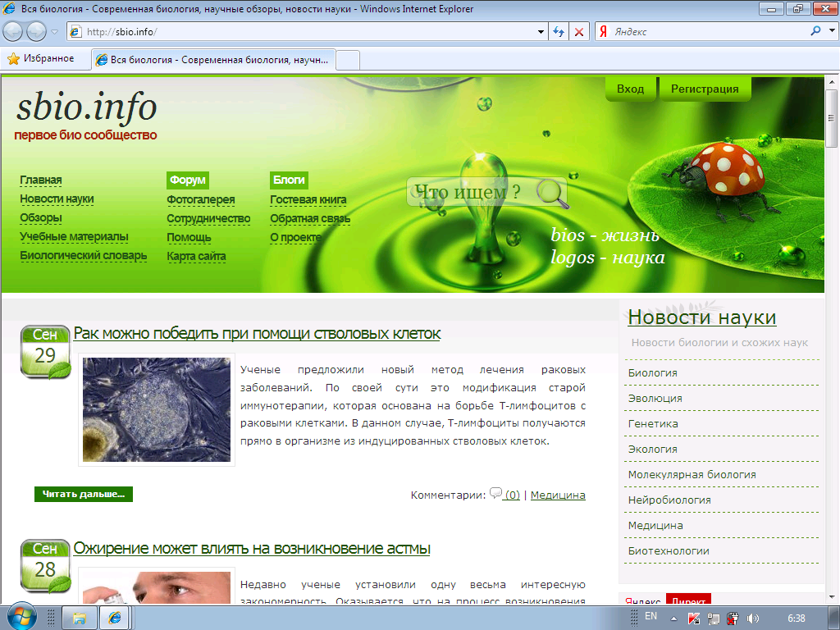Click the 'Что ищем ?' site search field

(472, 192)
